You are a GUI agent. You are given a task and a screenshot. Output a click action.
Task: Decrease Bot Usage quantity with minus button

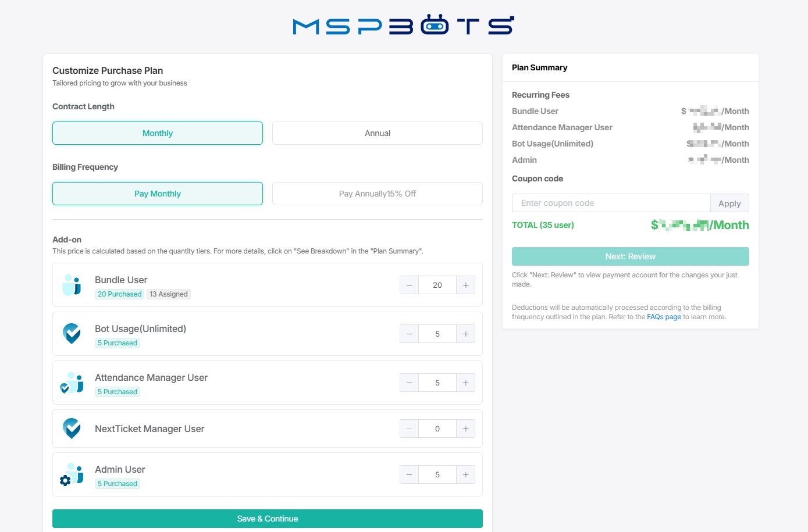(409, 333)
